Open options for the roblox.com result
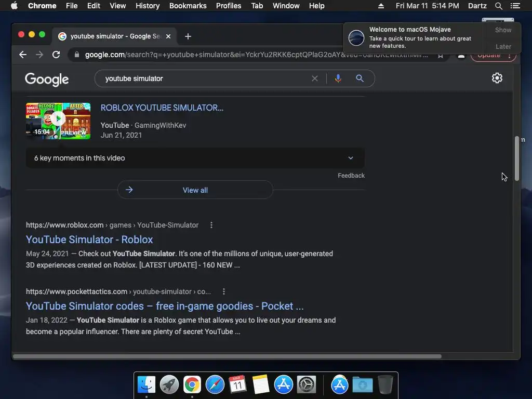The height and width of the screenshot is (399, 532). point(211,225)
